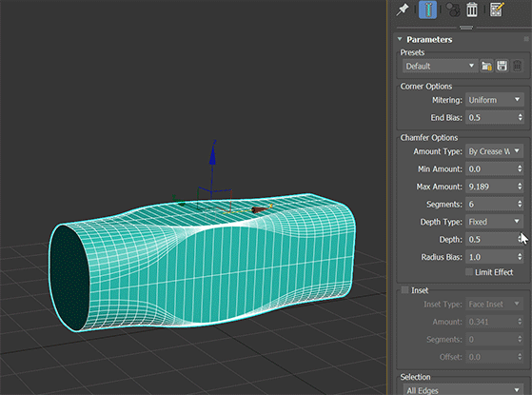This screenshot has width=532, height=395.
Task: Enable the Limit Effect checkbox
Action: tap(469, 272)
